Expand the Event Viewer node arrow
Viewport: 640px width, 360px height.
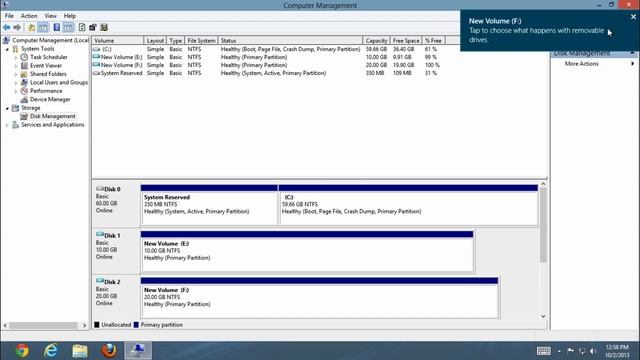(16, 66)
